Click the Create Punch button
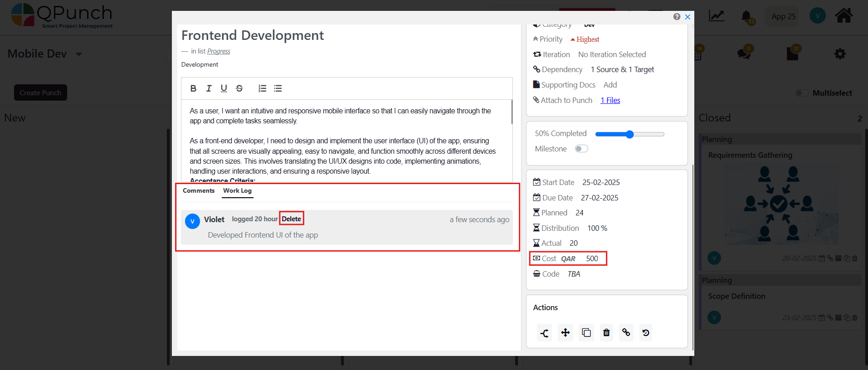This screenshot has height=370, width=868. (x=40, y=92)
